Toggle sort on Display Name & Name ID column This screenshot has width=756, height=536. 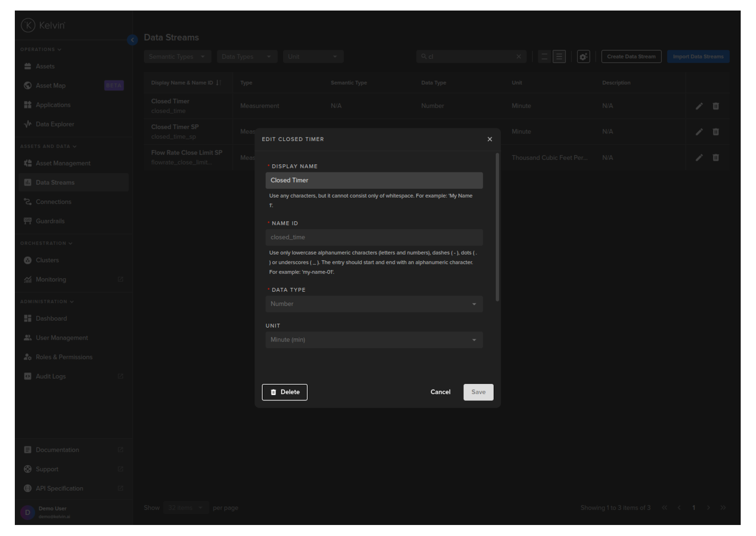[x=218, y=83]
